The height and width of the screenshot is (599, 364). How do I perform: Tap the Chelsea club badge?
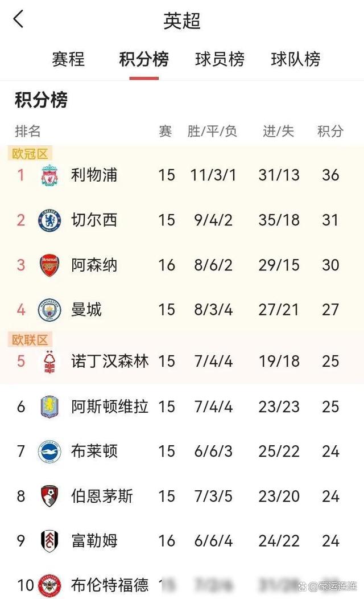[49, 220]
